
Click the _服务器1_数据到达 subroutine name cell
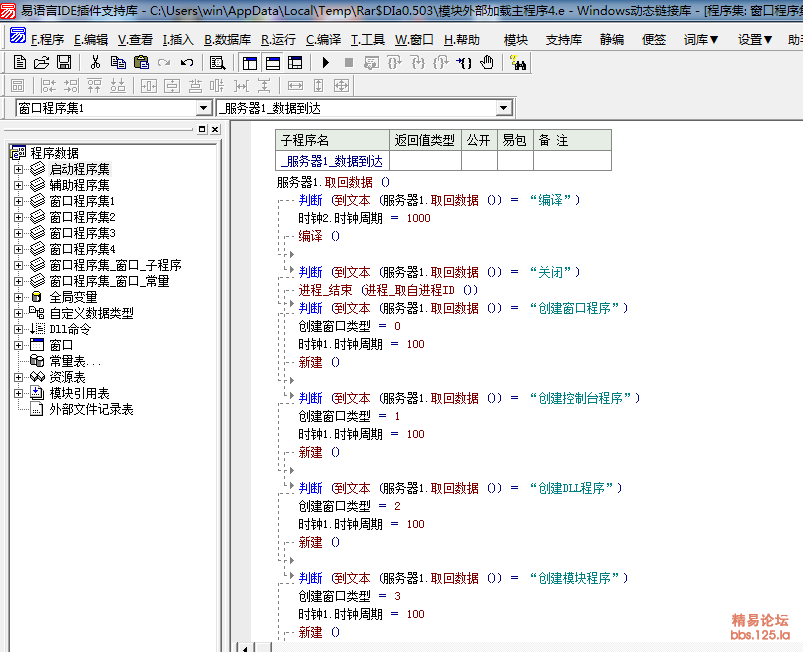coord(332,161)
